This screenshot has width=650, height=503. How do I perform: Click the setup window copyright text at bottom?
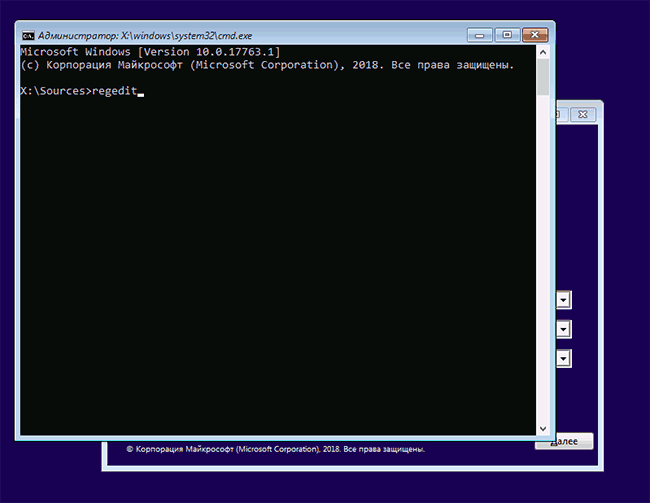click(x=275, y=450)
